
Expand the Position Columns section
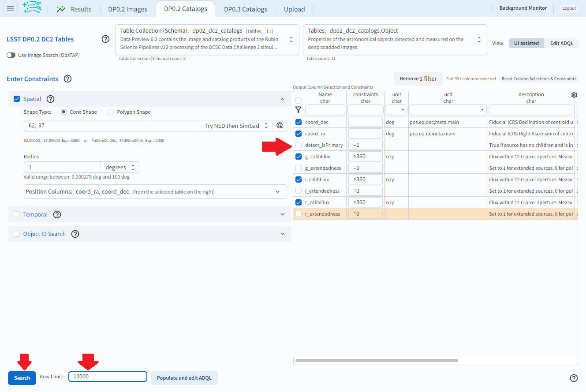coord(278,191)
